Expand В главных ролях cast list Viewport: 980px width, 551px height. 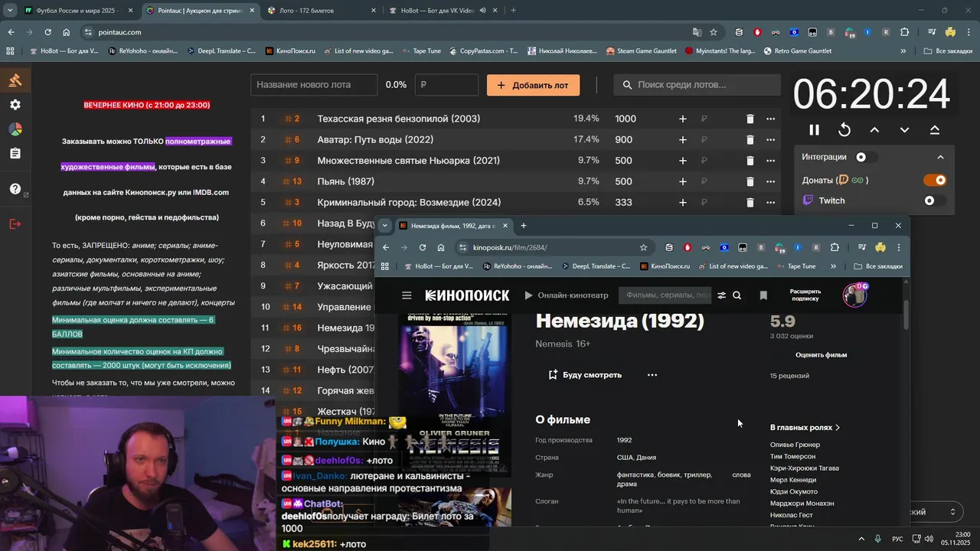click(805, 428)
